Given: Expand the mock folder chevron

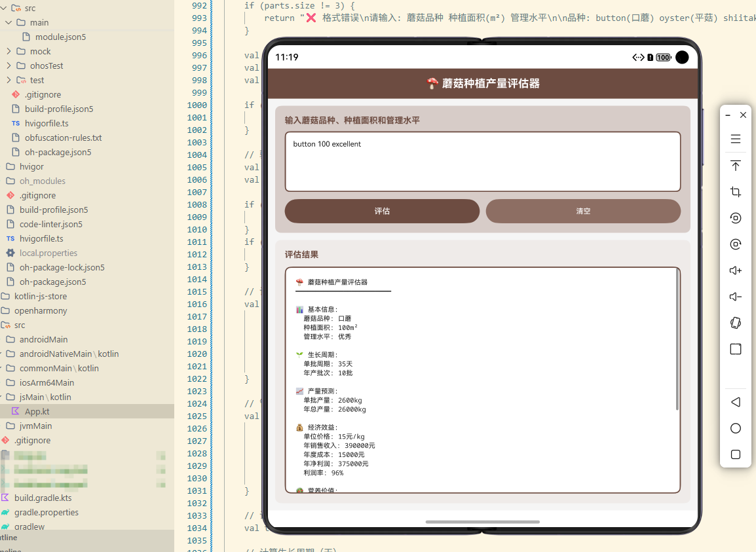Looking at the screenshot, I should (x=9, y=51).
